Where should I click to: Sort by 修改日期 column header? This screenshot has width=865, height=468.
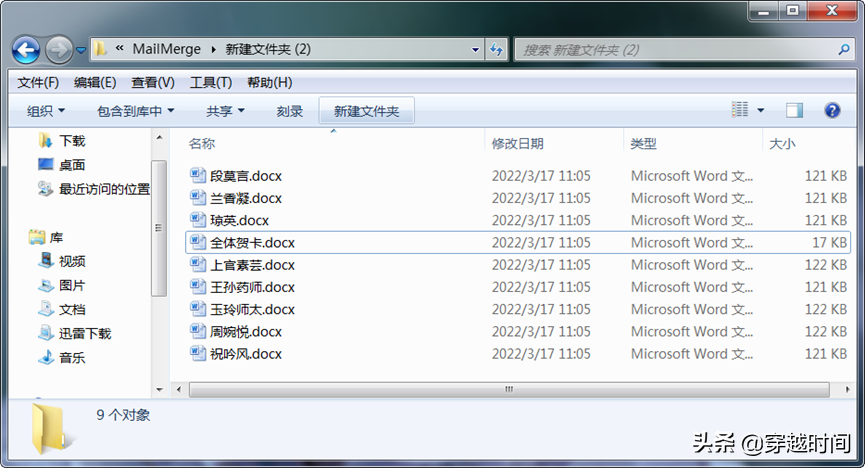coord(517,143)
